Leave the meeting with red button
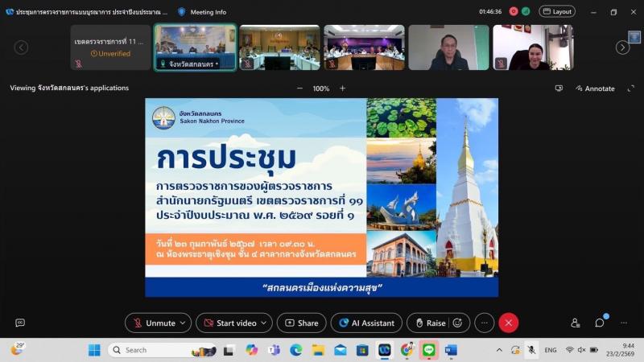This screenshot has height=362, width=644. 509,323
